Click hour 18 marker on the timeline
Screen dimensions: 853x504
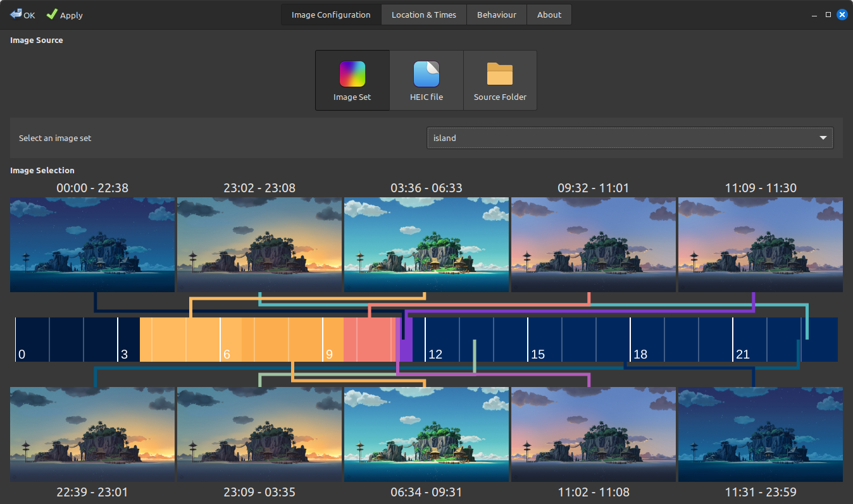pos(640,354)
